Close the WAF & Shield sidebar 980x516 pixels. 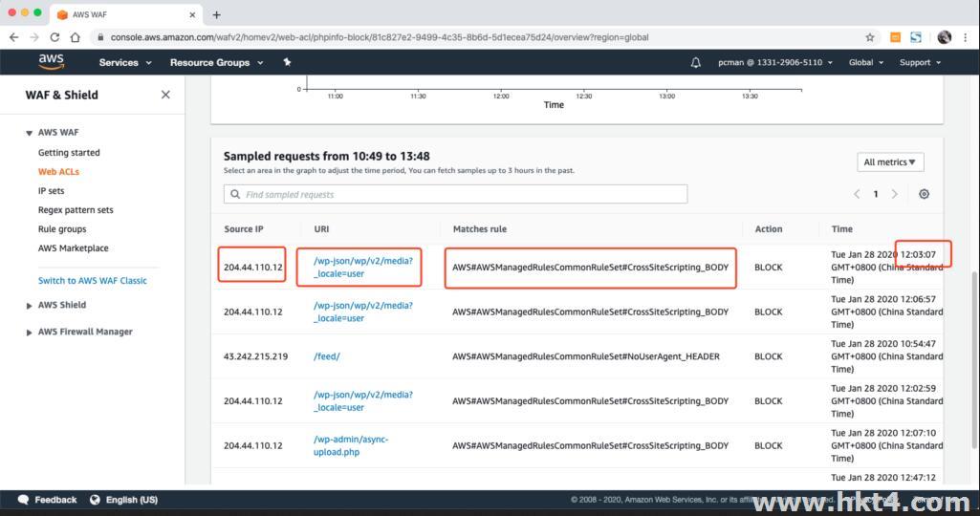pos(165,95)
